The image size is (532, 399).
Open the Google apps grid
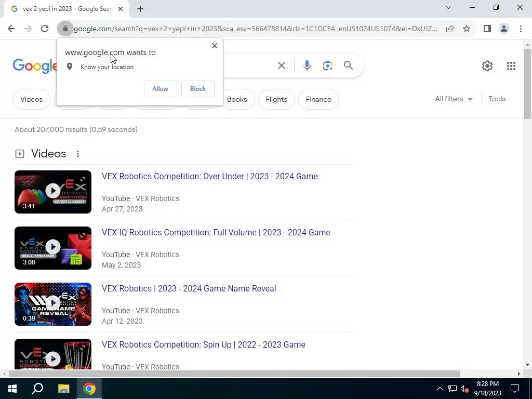pos(511,66)
